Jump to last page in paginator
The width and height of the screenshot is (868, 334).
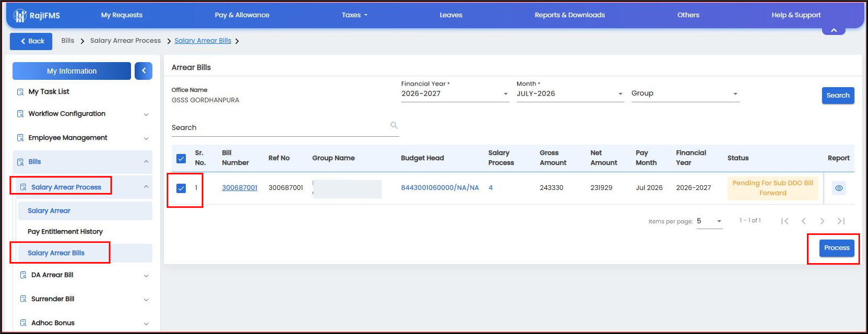[841, 221]
